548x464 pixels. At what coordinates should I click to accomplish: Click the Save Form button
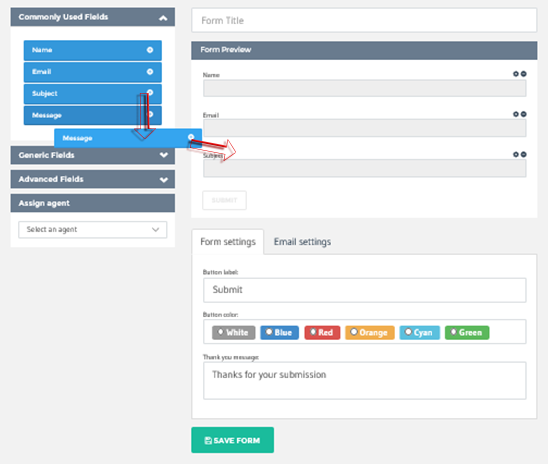[232, 440]
